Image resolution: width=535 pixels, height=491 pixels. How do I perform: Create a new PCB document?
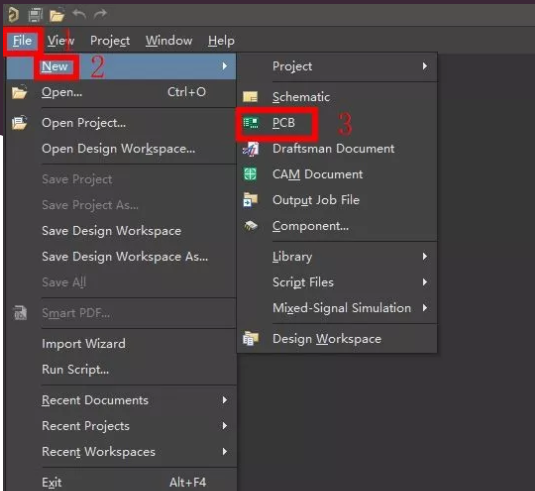click(337, 123)
